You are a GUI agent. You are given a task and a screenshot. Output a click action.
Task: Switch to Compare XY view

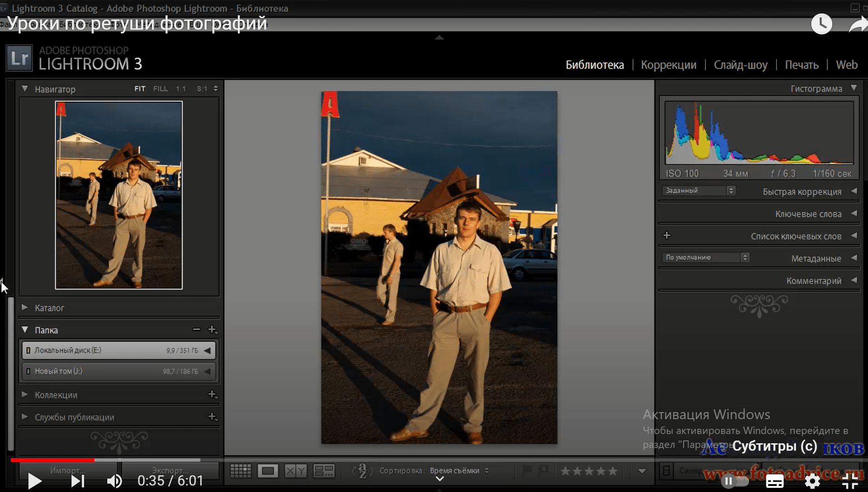296,471
